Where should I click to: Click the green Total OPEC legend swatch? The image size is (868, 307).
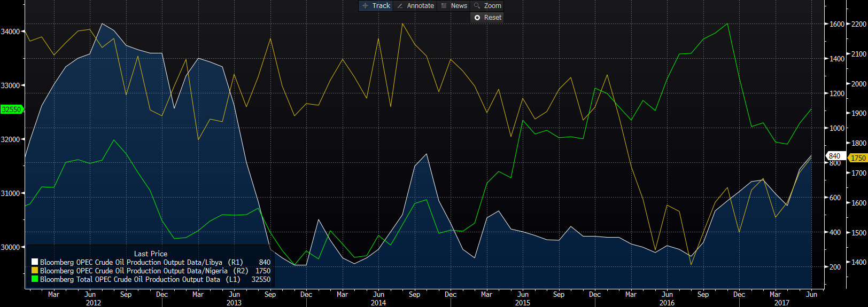coord(35,279)
